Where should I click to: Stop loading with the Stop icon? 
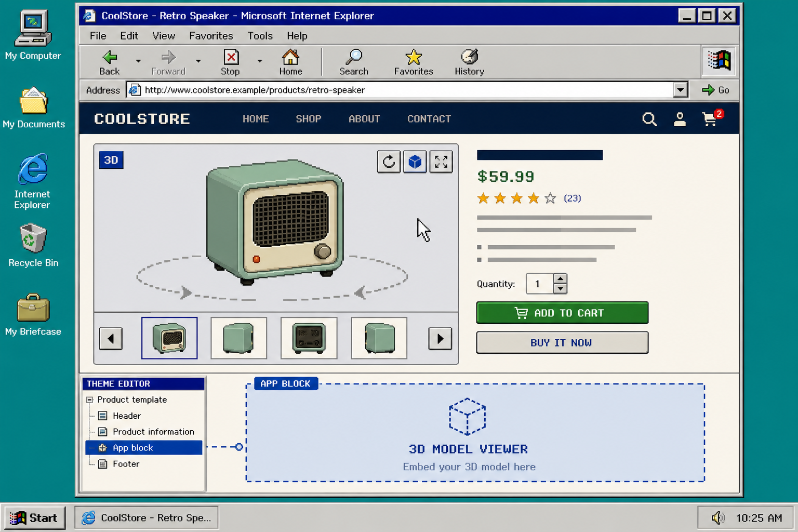tap(230, 63)
